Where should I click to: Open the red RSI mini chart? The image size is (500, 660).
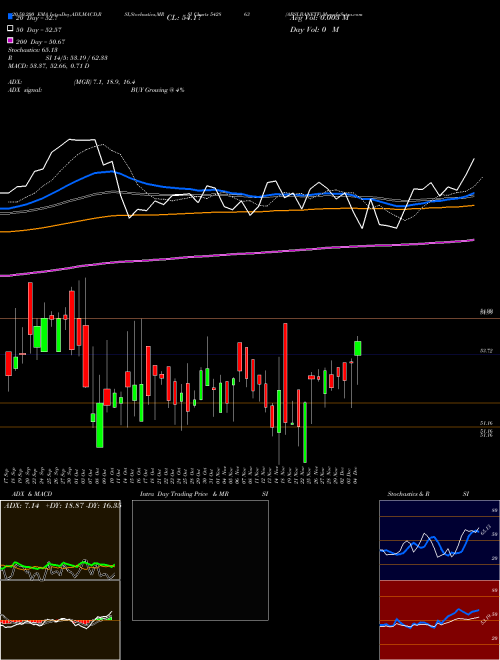pos(439,620)
